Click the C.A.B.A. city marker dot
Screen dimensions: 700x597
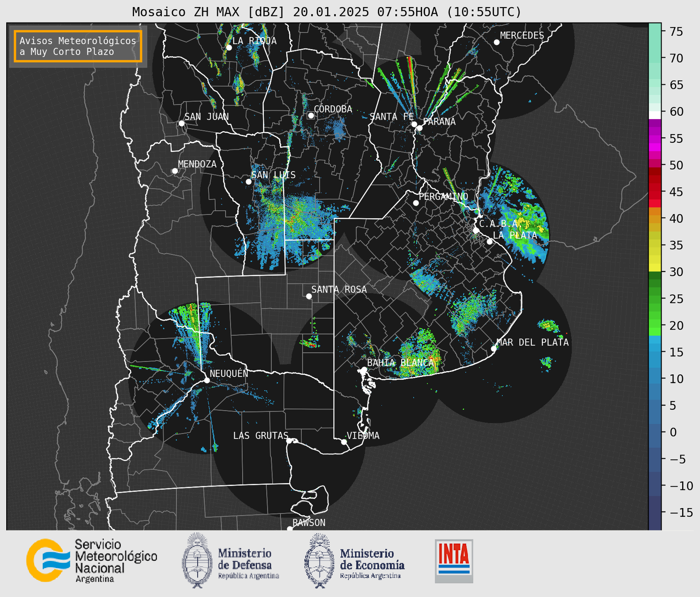click(x=476, y=230)
